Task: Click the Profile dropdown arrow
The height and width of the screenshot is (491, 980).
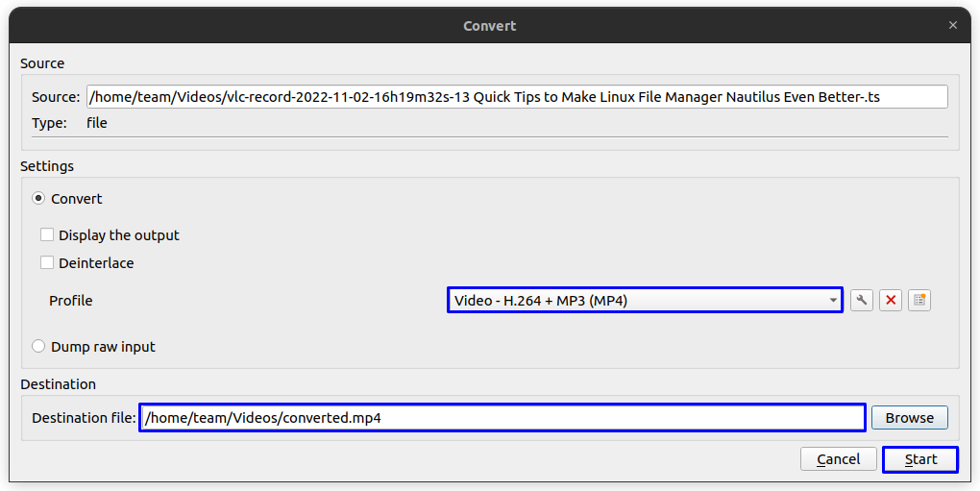Action: 833,301
